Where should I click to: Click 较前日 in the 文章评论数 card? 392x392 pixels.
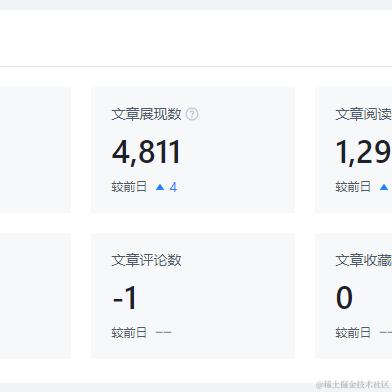click(129, 332)
